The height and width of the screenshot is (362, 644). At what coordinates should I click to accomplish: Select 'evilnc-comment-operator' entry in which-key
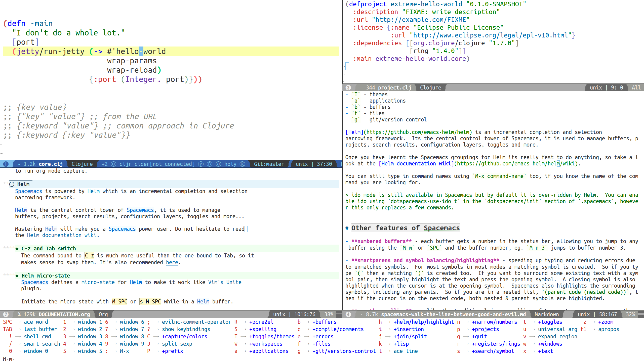click(x=196, y=322)
